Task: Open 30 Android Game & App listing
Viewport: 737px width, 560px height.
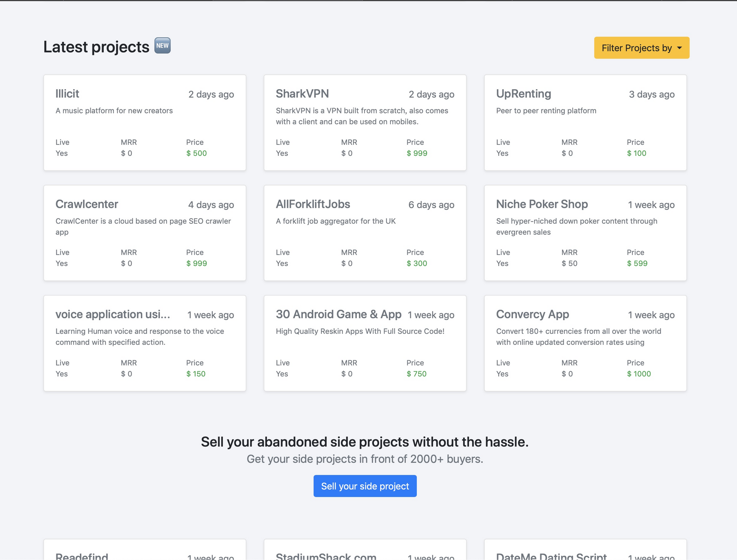Action: 338,314
